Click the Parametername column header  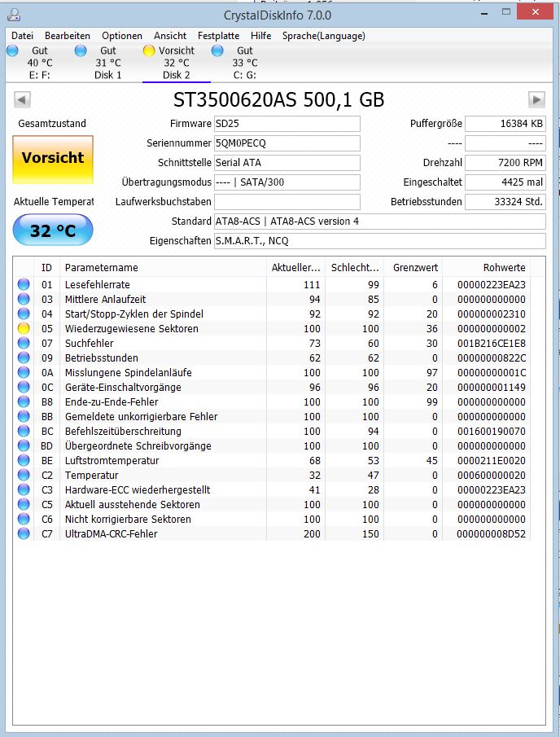tap(163, 267)
